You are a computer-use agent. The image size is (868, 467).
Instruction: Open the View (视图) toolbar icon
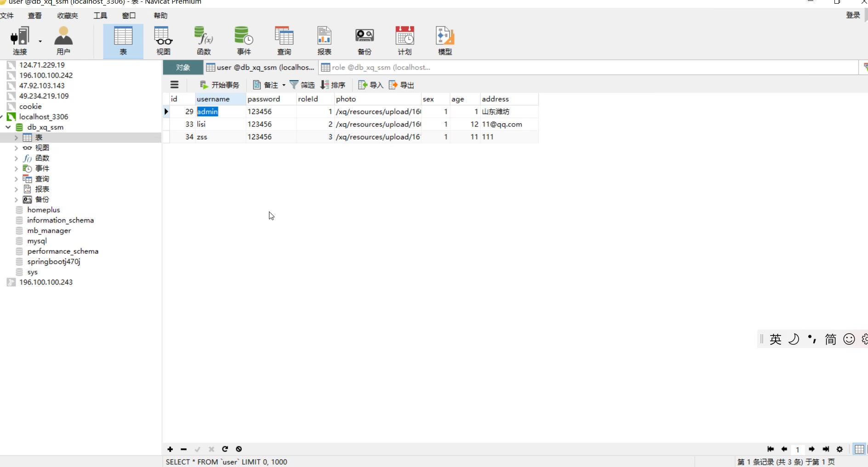click(163, 41)
